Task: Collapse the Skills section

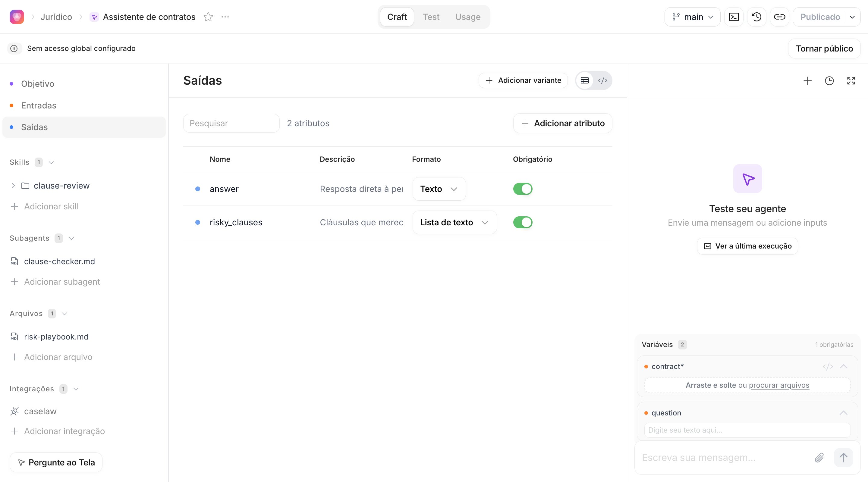Action: click(51, 162)
